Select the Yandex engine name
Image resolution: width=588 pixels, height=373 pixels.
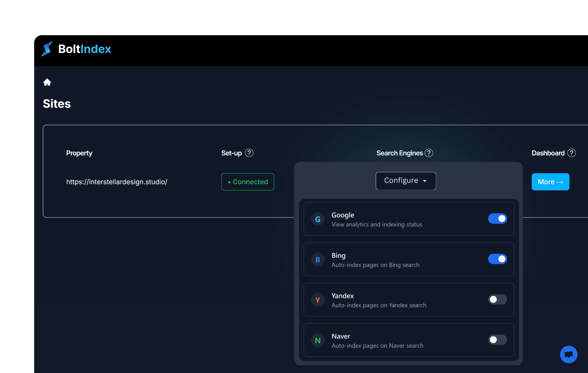(x=342, y=296)
